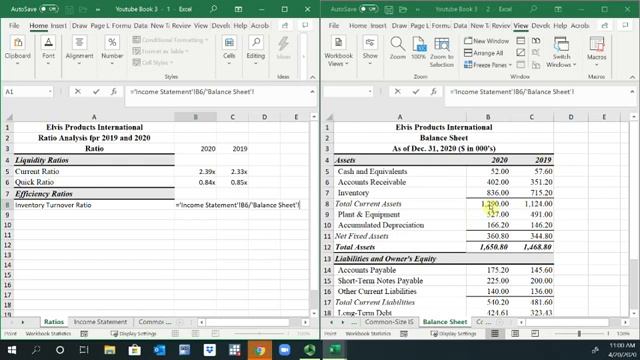Toggle AutoSave in right Excel window
The image size is (640, 360).
tap(369, 9)
